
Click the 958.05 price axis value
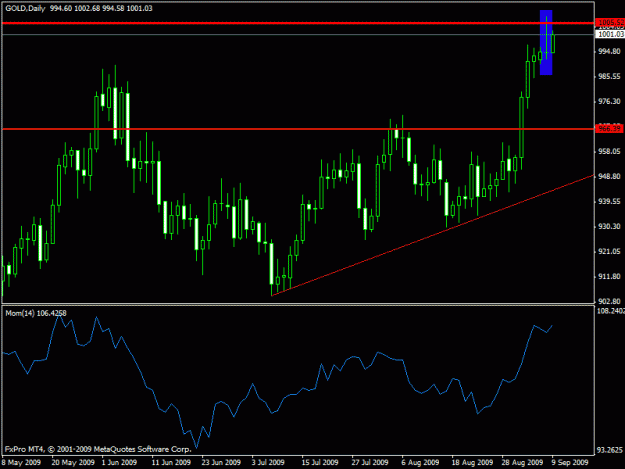pyautogui.click(x=609, y=151)
